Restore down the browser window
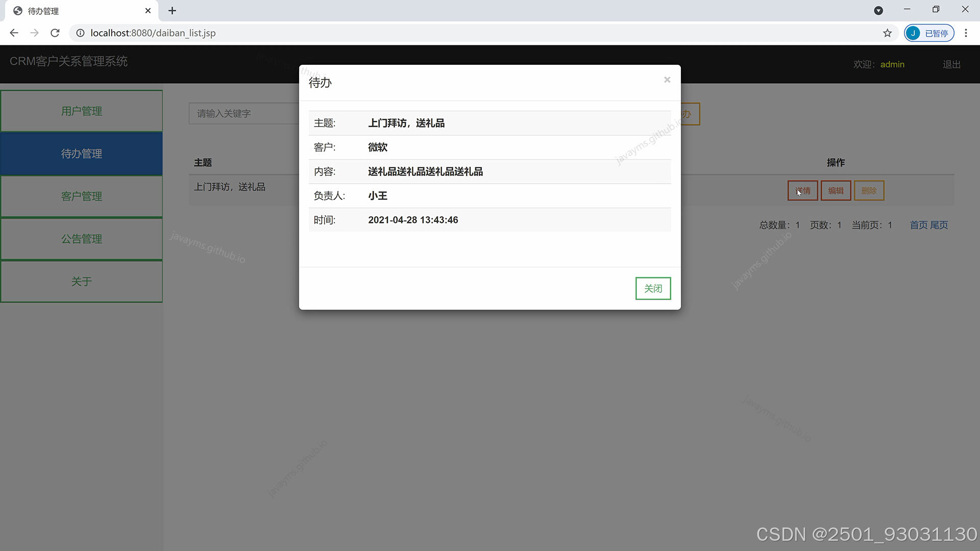Image resolution: width=980 pixels, height=551 pixels. point(936,10)
